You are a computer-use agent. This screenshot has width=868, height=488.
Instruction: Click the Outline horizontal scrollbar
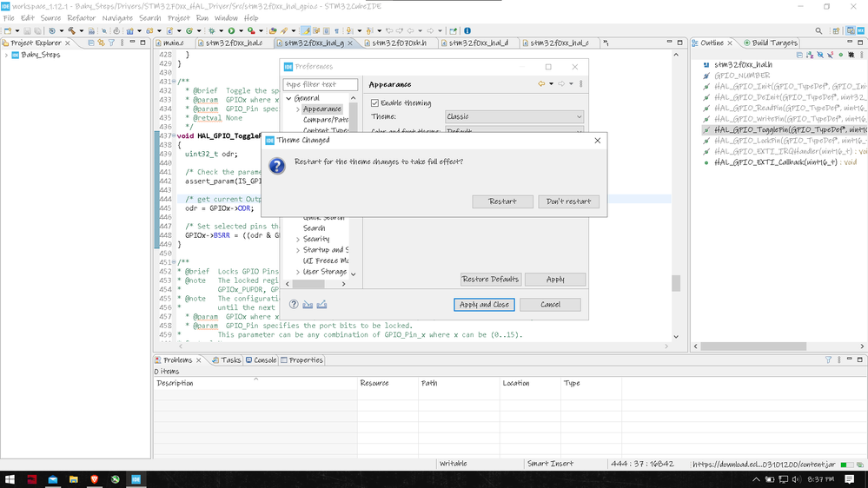(x=752, y=346)
